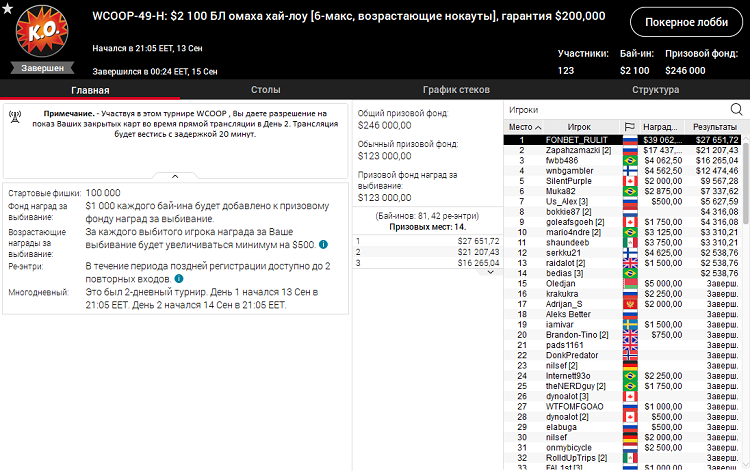This screenshot has height=471, width=750.
Task: Sort players by country flag column
Action: (x=629, y=127)
